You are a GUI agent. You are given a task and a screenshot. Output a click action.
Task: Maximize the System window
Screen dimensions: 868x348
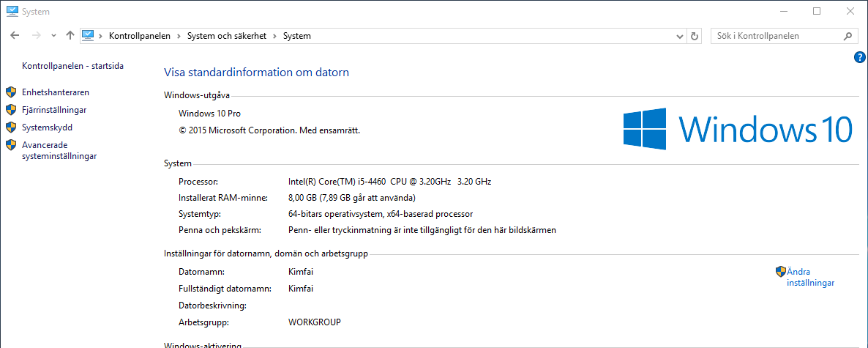(x=817, y=11)
